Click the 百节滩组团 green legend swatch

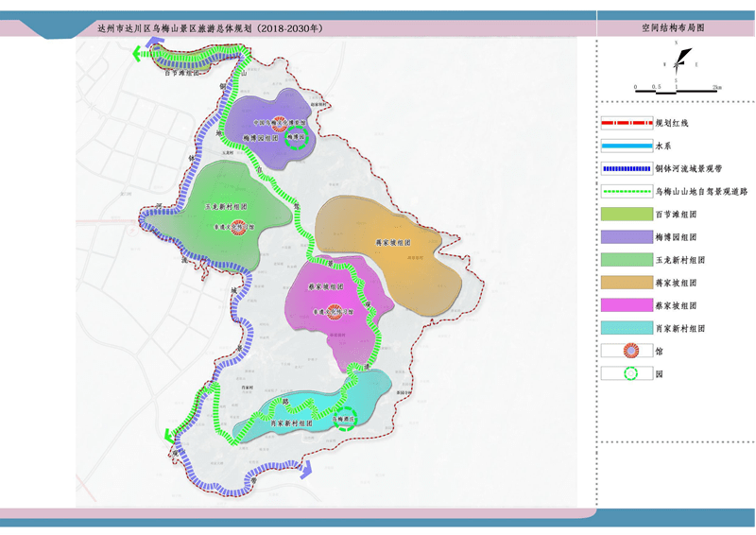point(627,215)
